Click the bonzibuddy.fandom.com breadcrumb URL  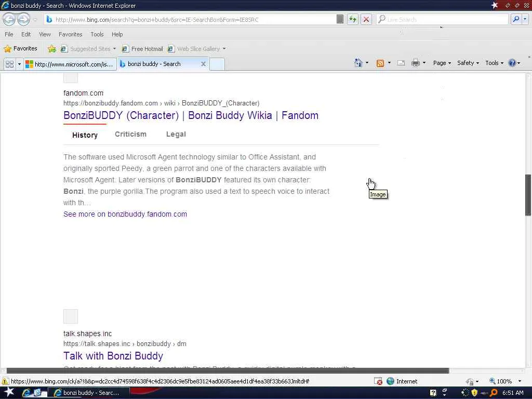(x=161, y=103)
